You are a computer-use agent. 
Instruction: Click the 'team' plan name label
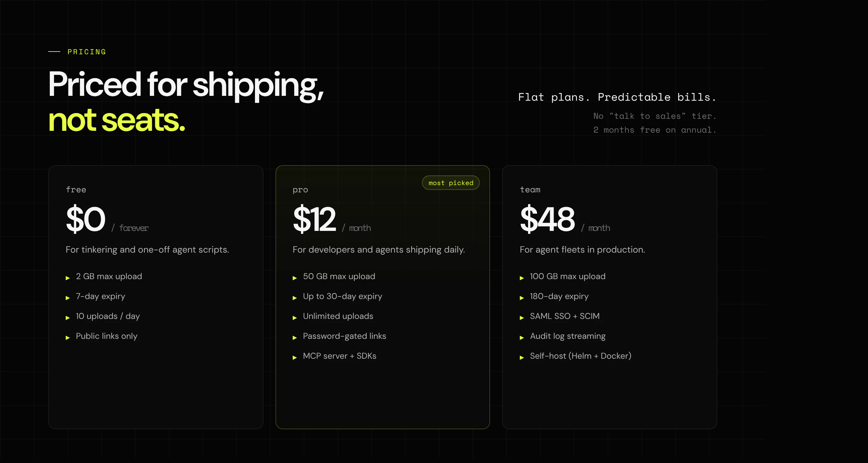530,189
